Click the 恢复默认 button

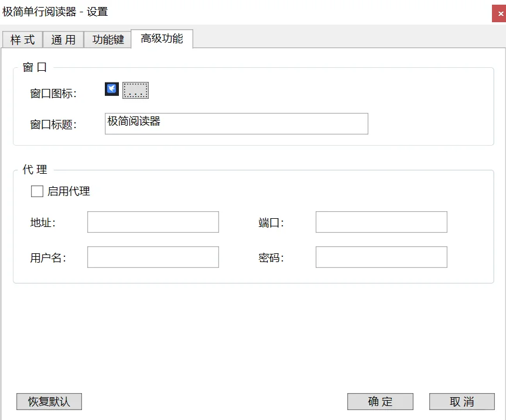coord(49,402)
